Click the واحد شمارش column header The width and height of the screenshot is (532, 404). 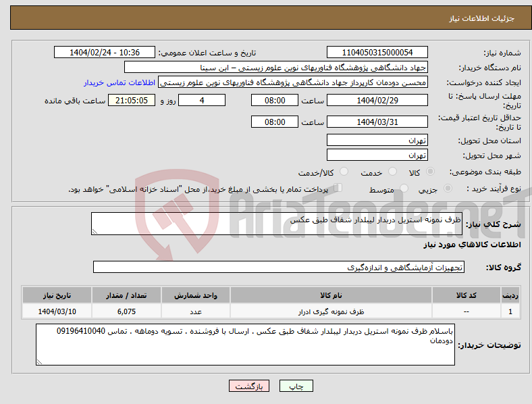(196, 295)
